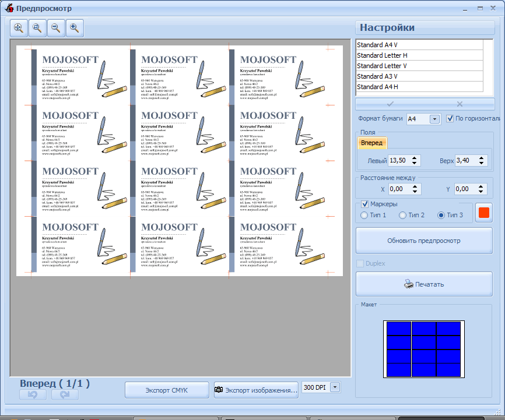Close the Предпросмотр window
505x420 pixels.
click(x=493, y=8)
